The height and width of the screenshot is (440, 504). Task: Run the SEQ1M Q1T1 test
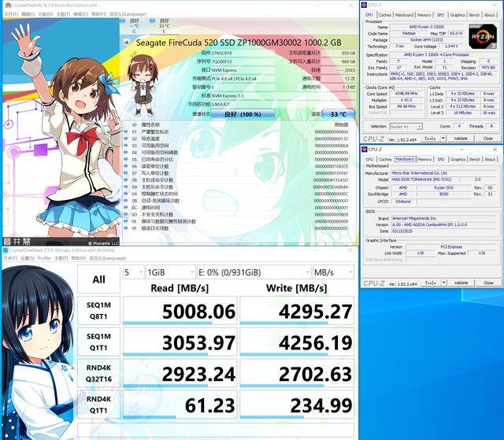tap(98, 342)
